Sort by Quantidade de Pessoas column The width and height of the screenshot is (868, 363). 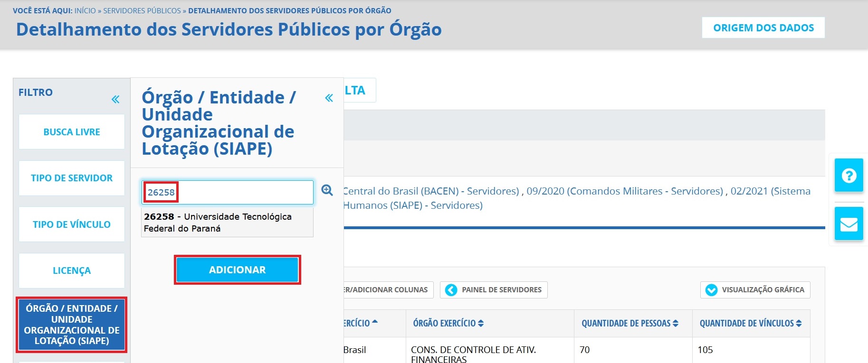click(630, 323)
